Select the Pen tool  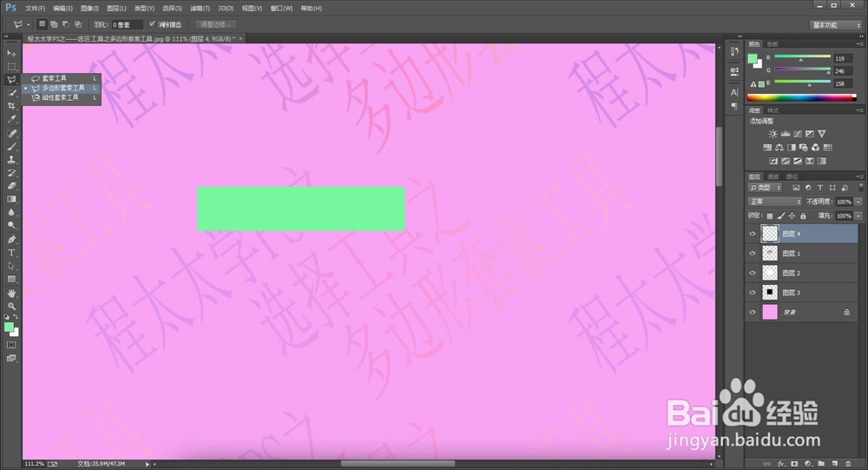coord(11,240)
